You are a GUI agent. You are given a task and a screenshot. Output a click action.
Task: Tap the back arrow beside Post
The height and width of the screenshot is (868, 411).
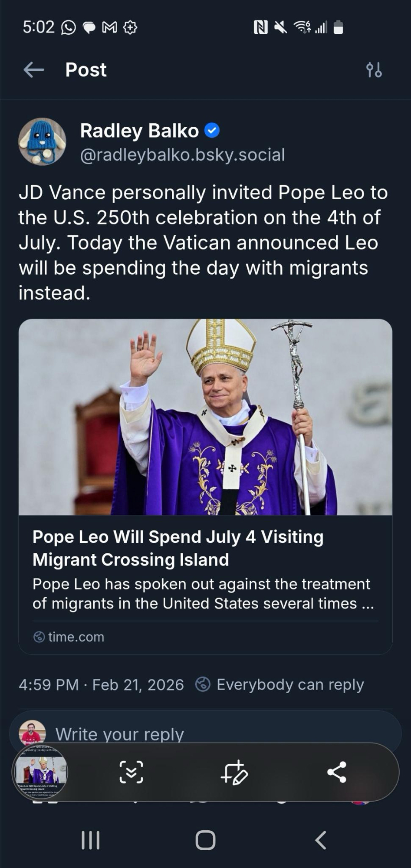point(34,69)
